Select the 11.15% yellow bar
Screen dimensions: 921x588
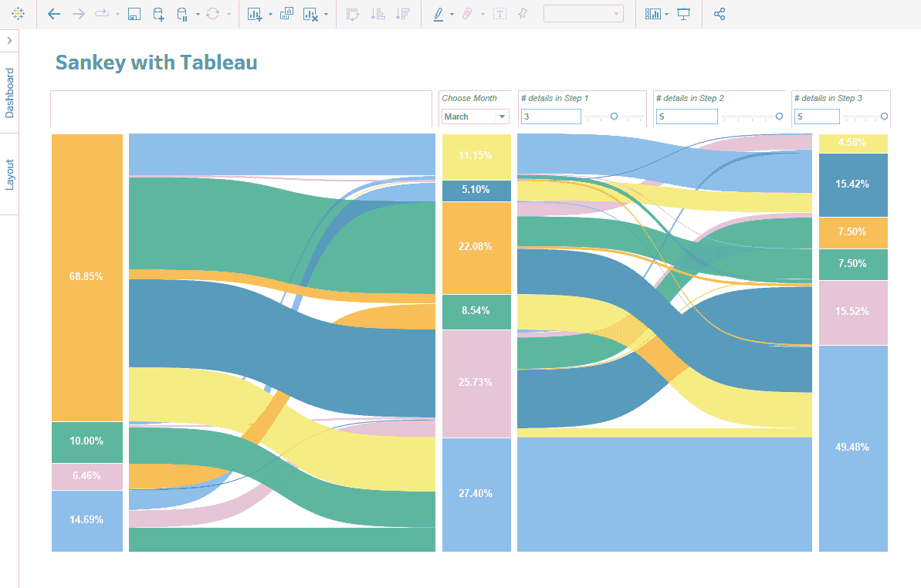pyautogui.click(x=476, y=157)
